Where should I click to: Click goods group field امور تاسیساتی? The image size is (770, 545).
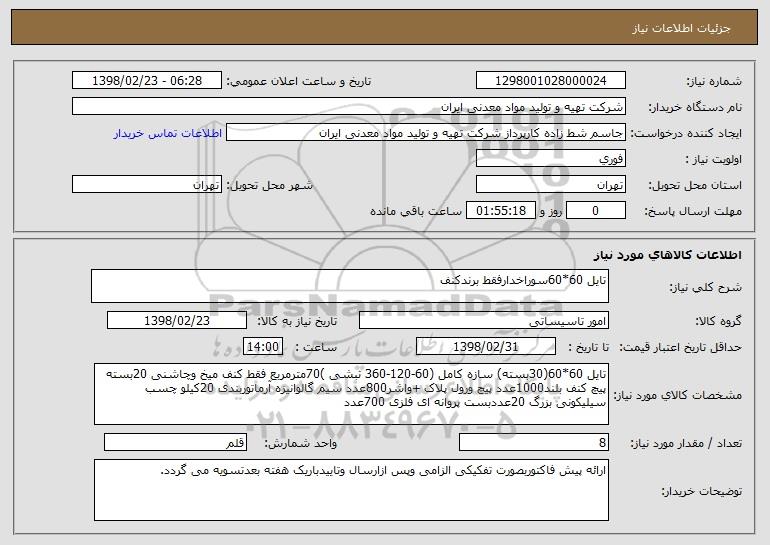click(484, 321)
